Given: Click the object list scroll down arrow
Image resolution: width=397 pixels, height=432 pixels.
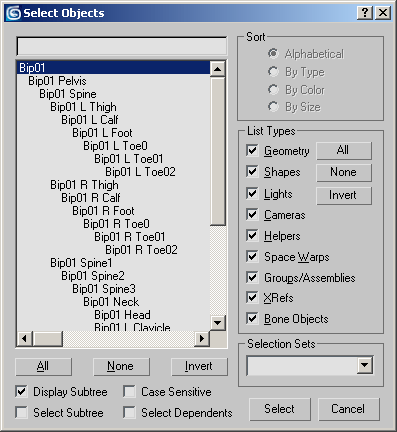Looking at the screenshot, I should coord(218,323).
